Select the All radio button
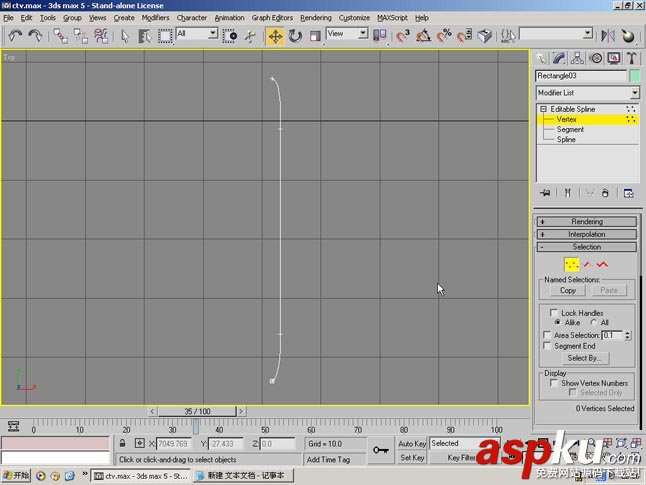Screen dimensions: 646x485 coord(594,322)
